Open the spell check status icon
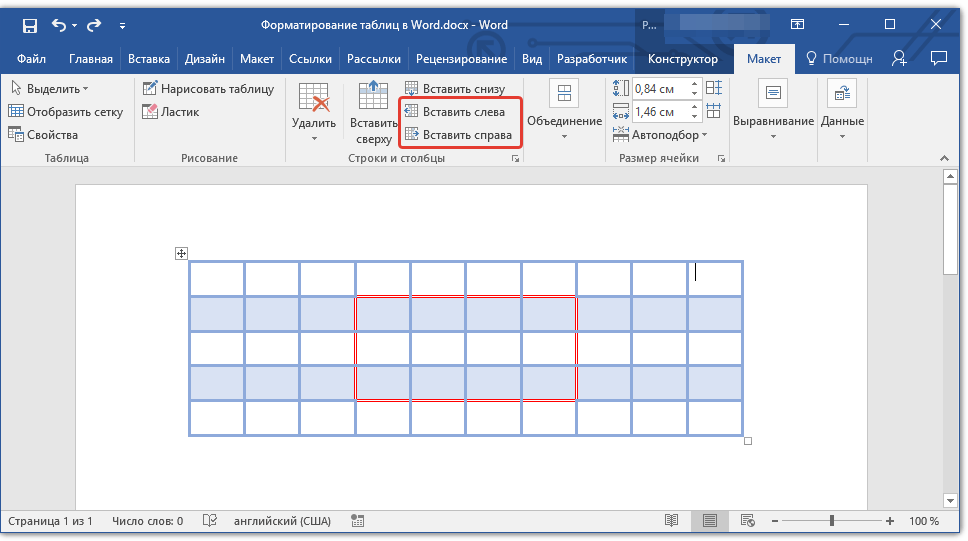This screenshot has width=968, height=541. 210,521
